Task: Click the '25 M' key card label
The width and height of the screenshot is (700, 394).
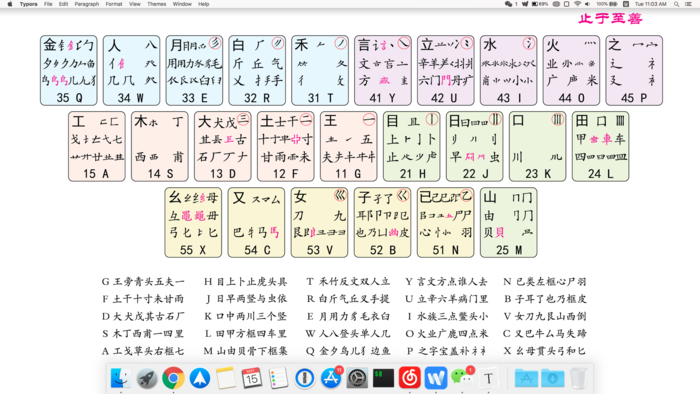Action: (509, 250)
